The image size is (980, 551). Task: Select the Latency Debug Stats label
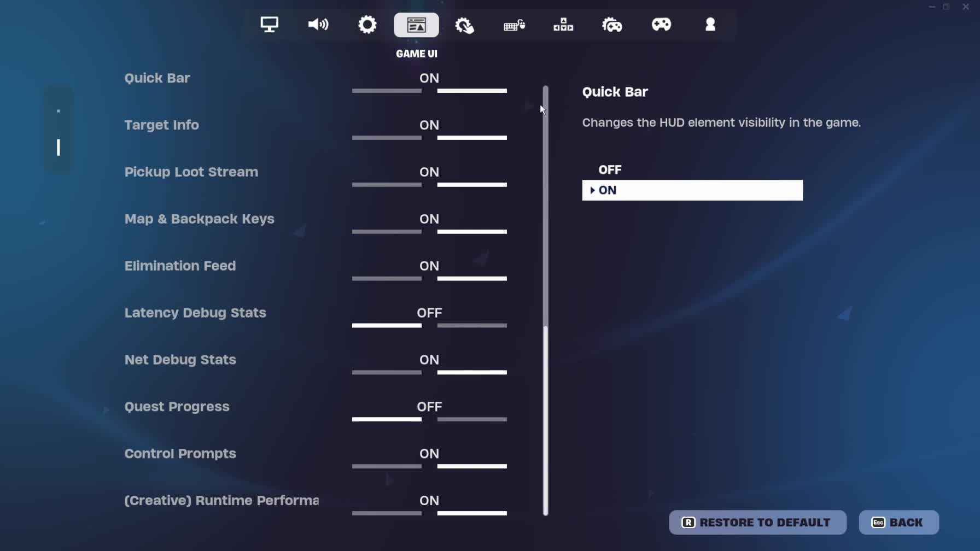195,313
